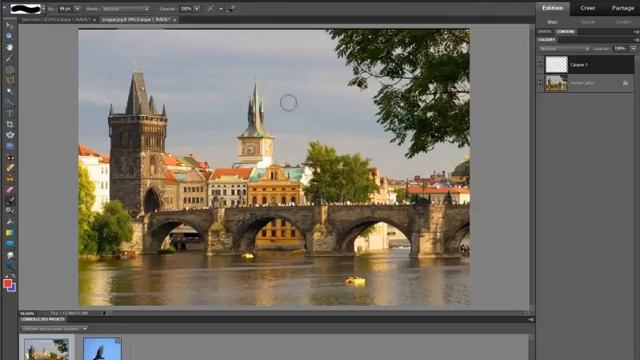Open the layer opacity dropdown arrow

(x=633, y=49)
